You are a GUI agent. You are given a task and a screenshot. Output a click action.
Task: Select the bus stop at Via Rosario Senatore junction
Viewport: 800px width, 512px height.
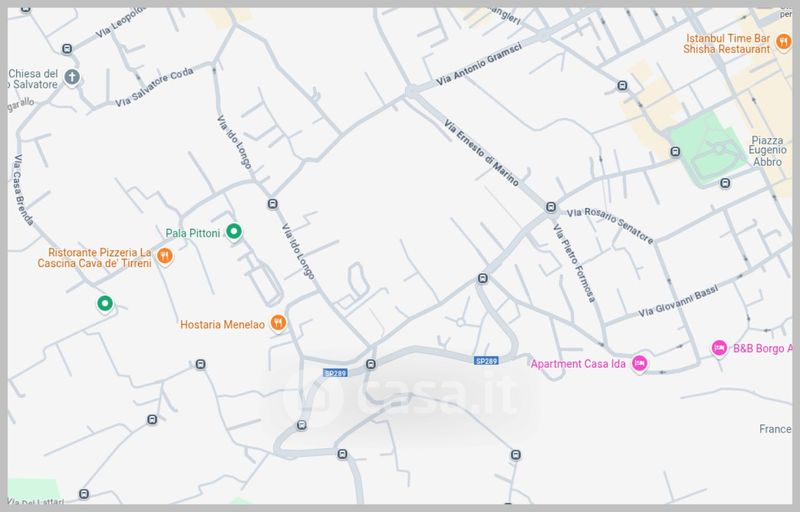[551, 207]
